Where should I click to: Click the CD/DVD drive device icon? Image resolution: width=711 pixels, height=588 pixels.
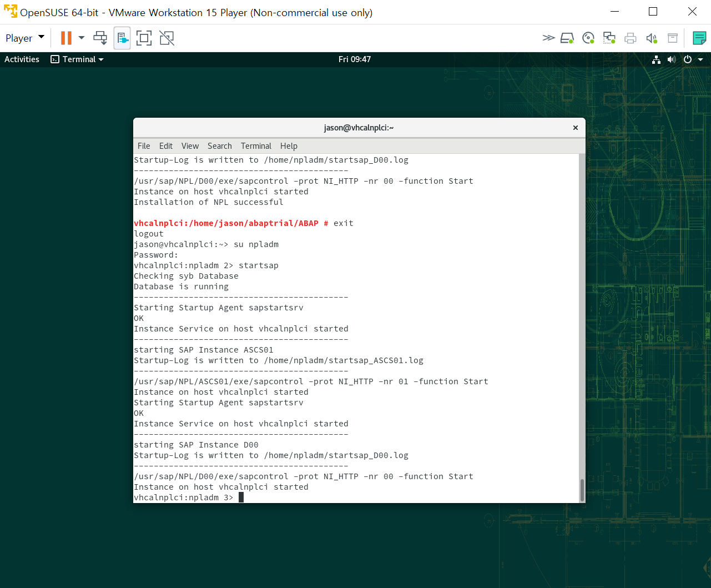(588, 38)
